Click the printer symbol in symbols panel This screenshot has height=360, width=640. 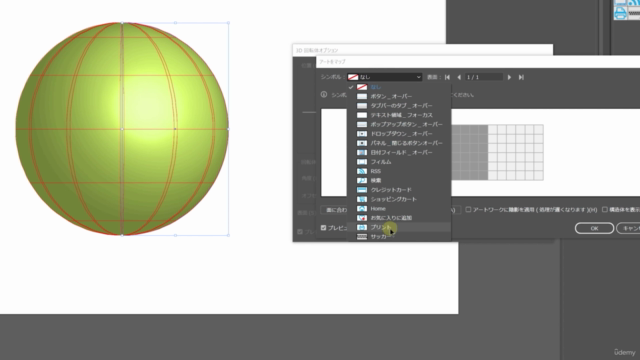point(620,13)
